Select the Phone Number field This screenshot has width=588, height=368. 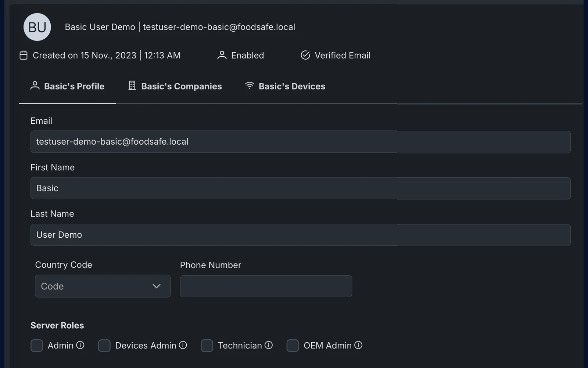coord(266,286)
